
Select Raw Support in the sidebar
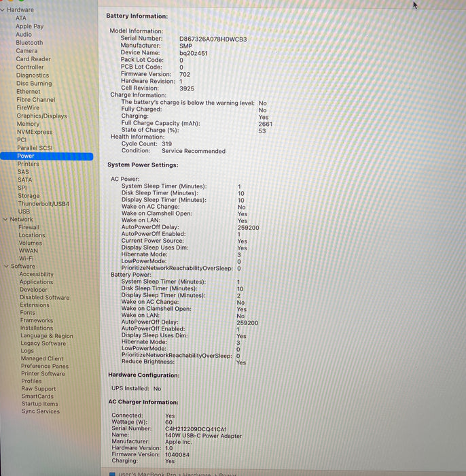(x=39, y=388)
